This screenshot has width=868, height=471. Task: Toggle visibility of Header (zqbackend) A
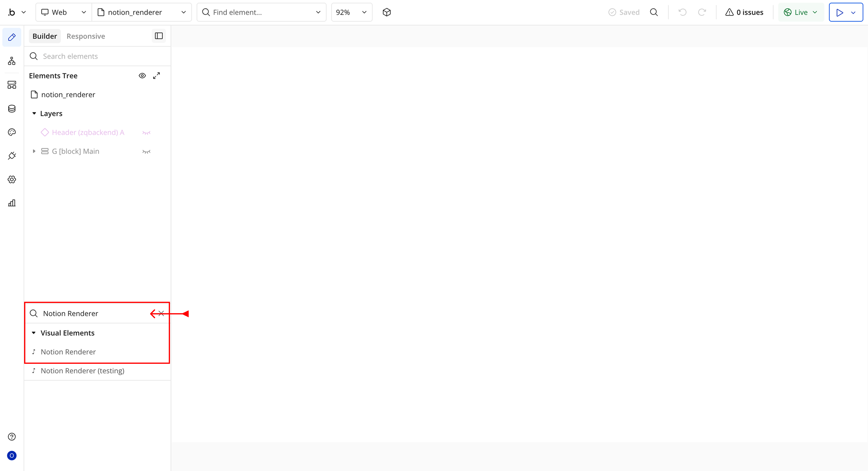146,133
